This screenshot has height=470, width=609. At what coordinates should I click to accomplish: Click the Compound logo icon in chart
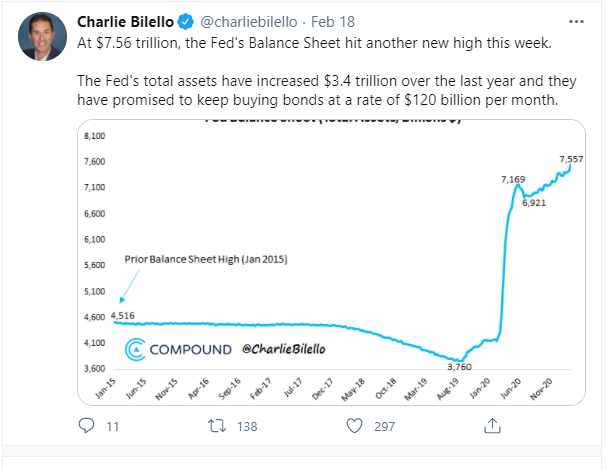pos(135,349)
